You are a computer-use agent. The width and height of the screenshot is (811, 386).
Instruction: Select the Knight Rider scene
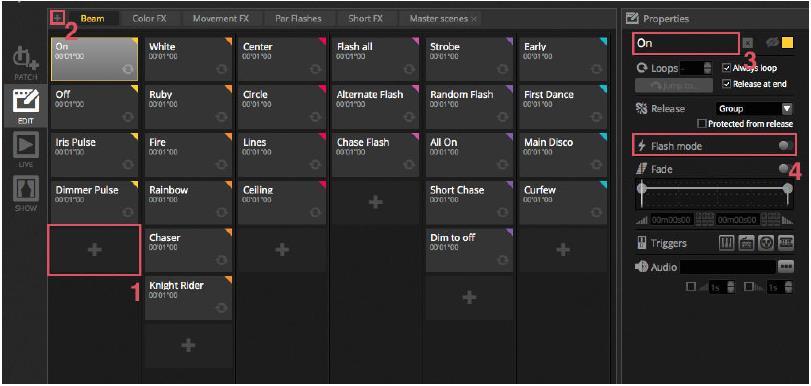(x=189, y=298)
